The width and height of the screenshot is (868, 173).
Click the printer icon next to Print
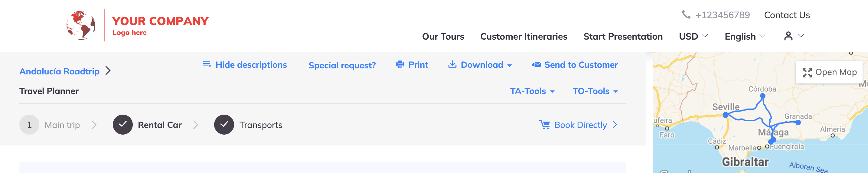click(400, 64)
